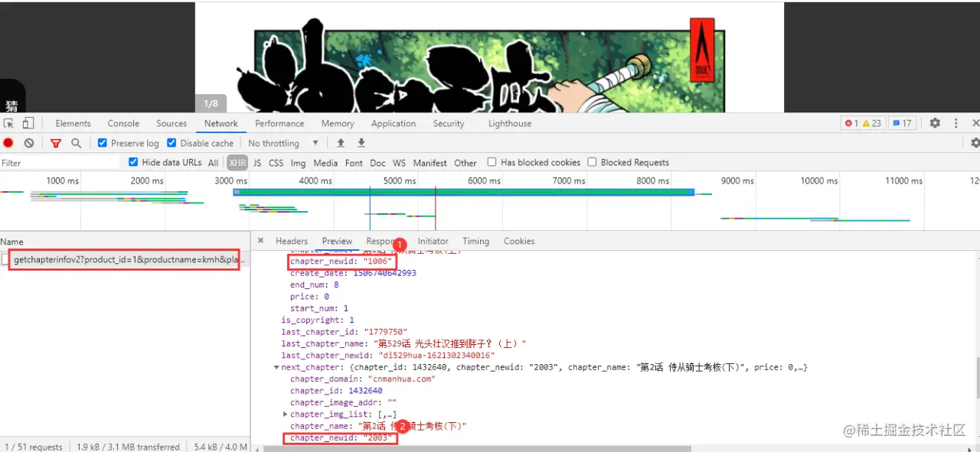Filter requests by CSS type

[276, 163]
